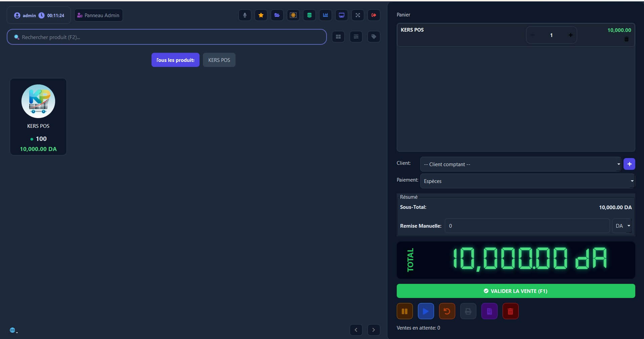Viewport: 644px width, 339px height.
Task: Click the red trash clear-cart button
Action: (510, 311)
